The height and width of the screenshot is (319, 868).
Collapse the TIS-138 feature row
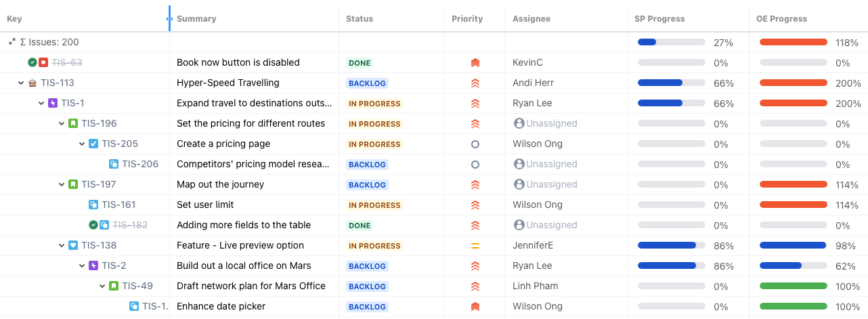tap(62, 245)
